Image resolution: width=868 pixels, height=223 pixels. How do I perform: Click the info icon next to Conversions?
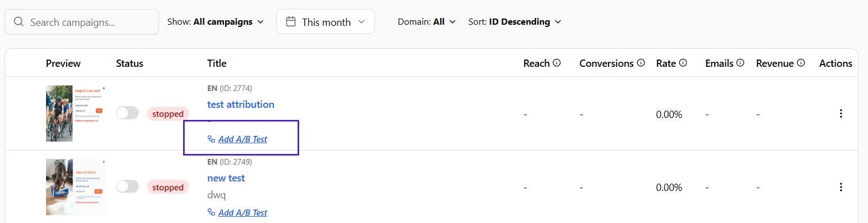pyautogui.click(x=641, y=63)
